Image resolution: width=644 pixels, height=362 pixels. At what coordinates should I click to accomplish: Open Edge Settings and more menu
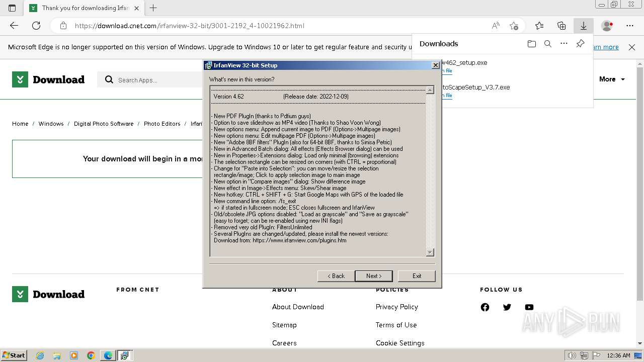click(x=630, y=26)
